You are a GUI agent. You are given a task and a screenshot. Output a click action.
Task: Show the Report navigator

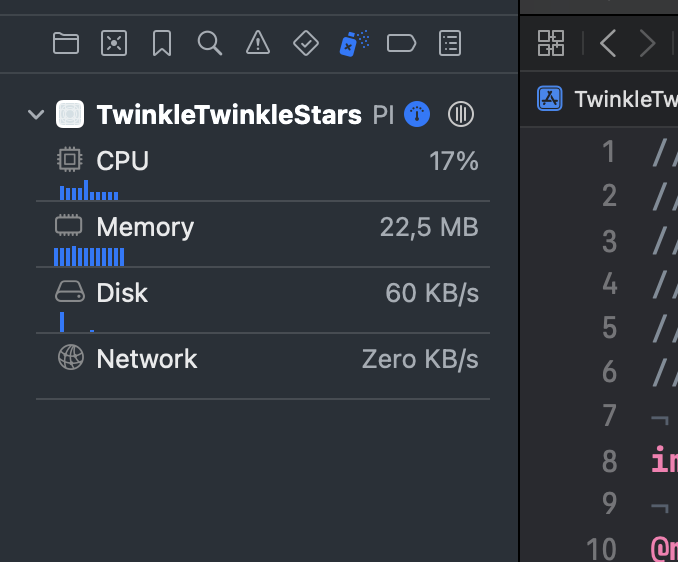tap(451, 42)
